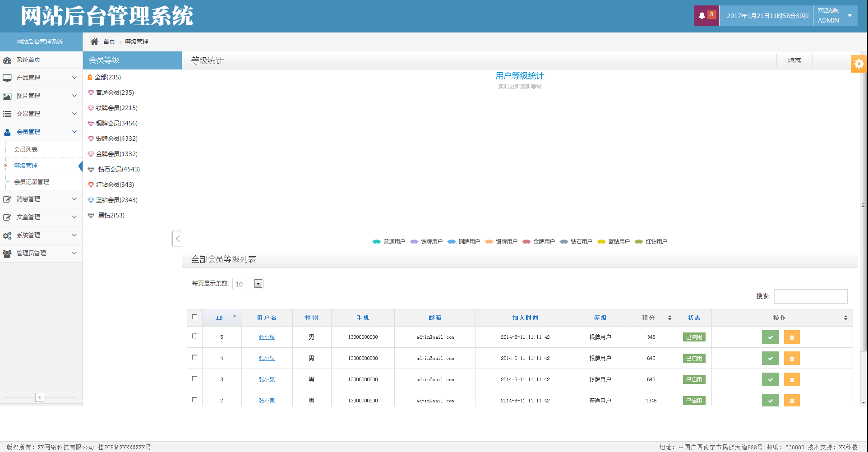Click the 图片管理 picture icon
868x452 pixels.
click(7, 96)
